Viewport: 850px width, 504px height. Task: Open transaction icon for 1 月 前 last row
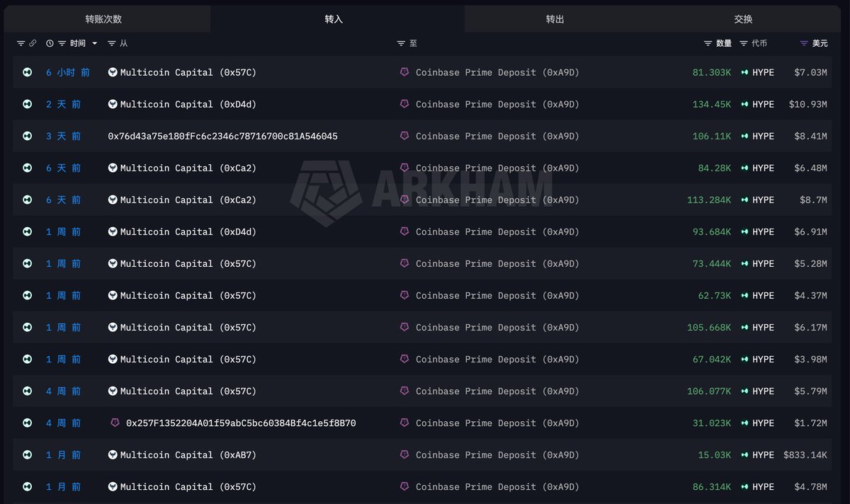click(x=28, y=486)
